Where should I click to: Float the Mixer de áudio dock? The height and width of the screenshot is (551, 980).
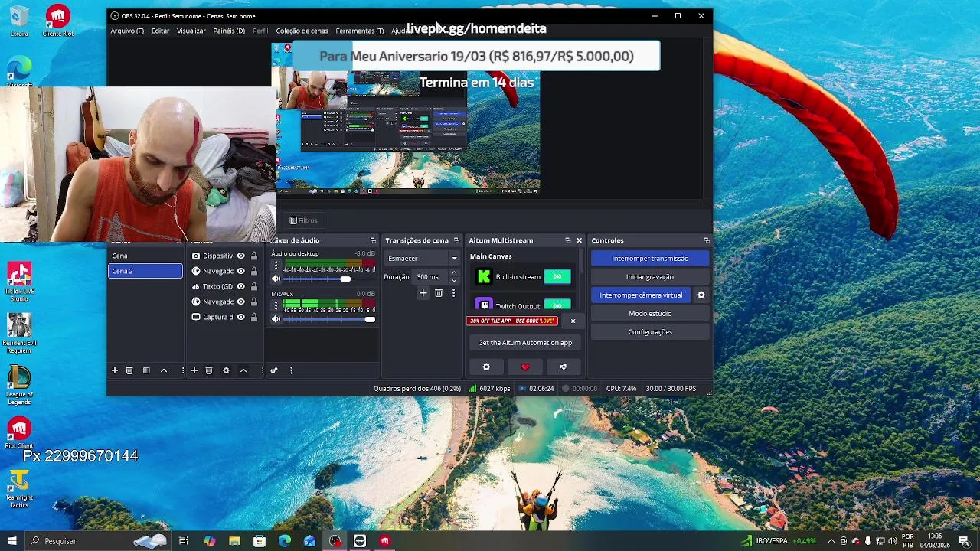click(x=373, y=240)
